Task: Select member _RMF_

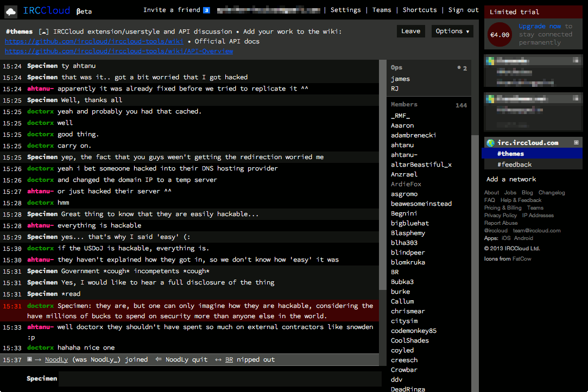Action: tap(400, 116)
